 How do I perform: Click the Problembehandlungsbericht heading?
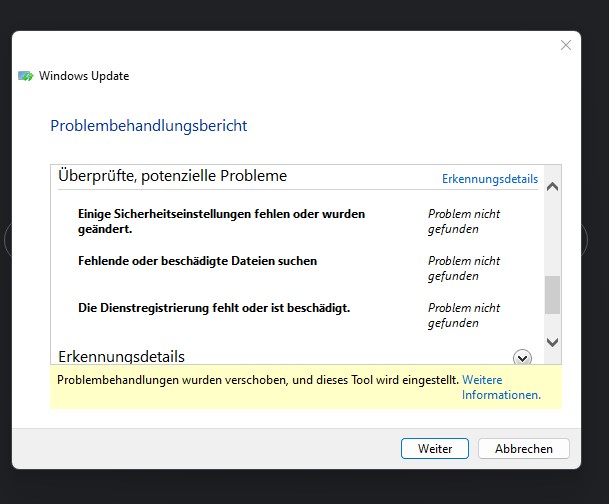(x=149, y=126)
